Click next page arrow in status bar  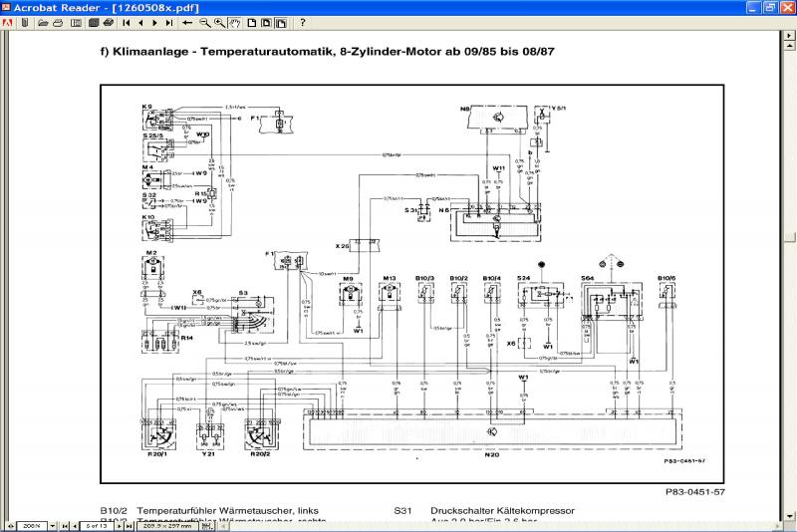[119, 525]
